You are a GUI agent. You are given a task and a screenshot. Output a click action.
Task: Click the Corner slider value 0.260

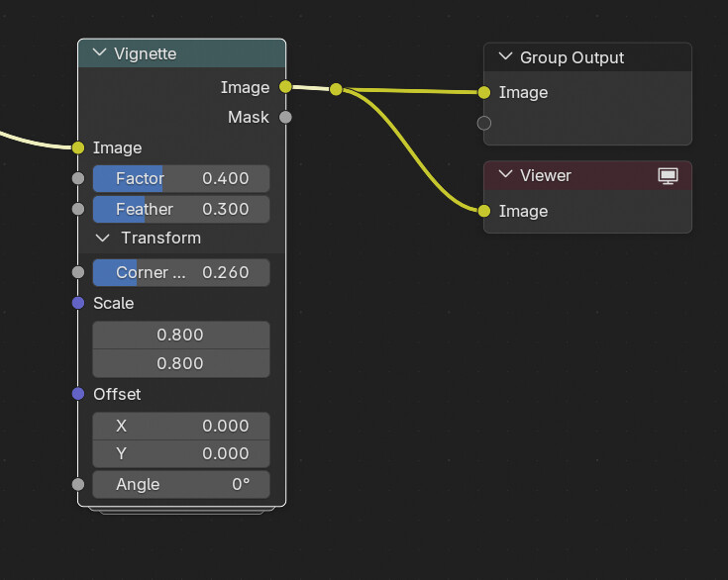point(180,272)
